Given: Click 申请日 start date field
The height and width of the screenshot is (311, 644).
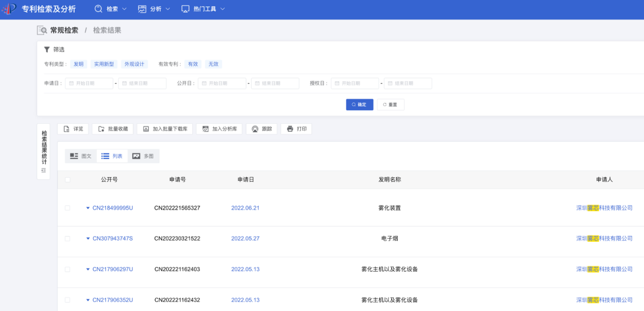Looking at the screenshot, I should coord(89,83).
